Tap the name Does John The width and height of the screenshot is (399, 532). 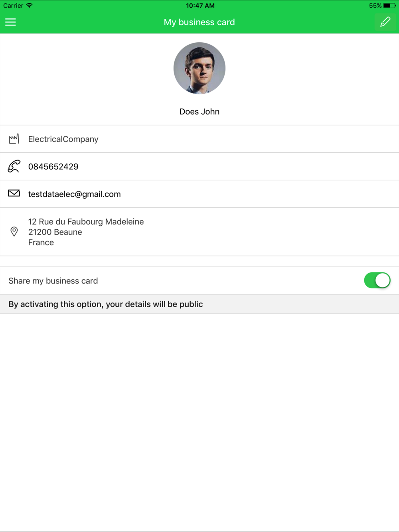[199, 112]
